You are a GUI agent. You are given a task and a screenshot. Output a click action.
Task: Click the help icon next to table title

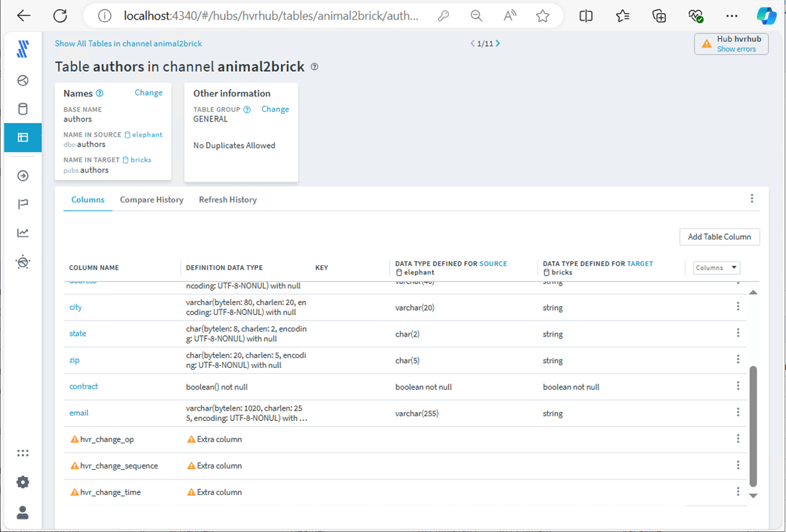point(314,67)
